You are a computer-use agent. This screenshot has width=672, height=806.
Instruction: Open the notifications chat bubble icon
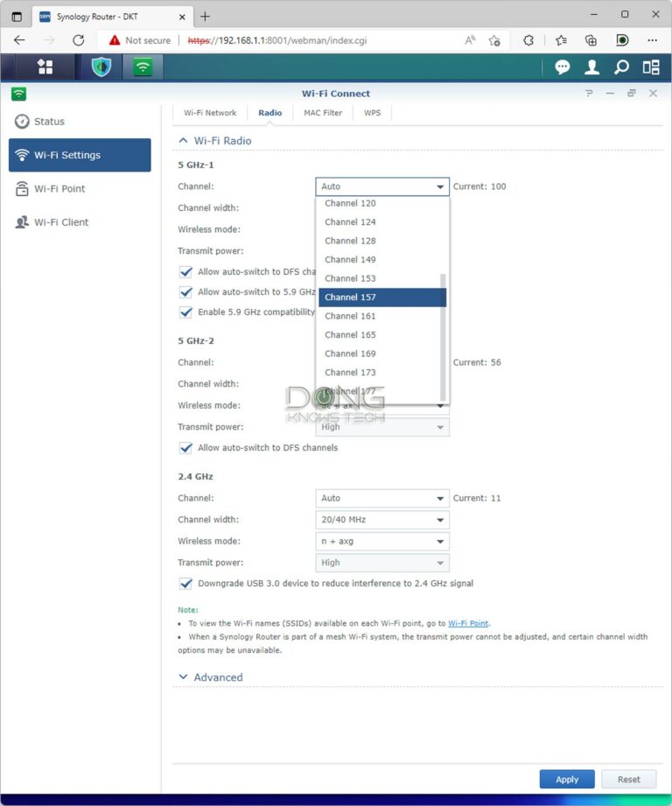coord(563,67)
